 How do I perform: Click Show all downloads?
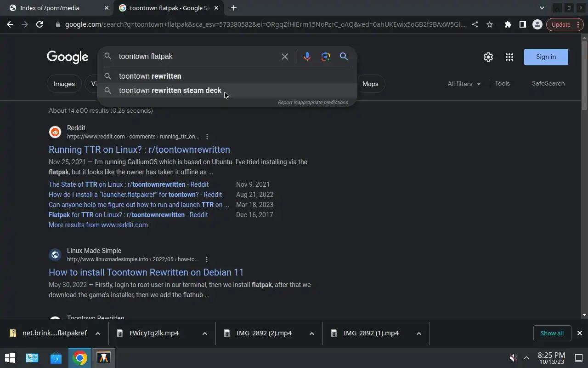pos(552,333)
